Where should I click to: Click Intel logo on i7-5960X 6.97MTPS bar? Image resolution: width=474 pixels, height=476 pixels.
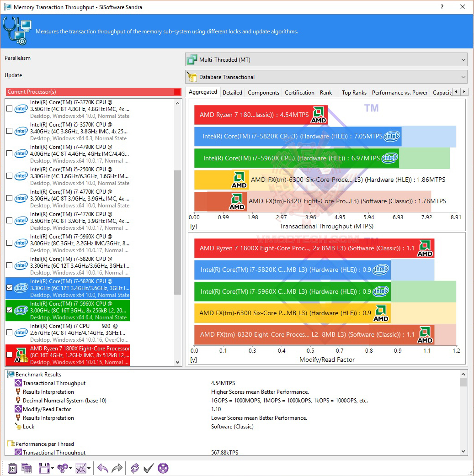tap(389, 158)
